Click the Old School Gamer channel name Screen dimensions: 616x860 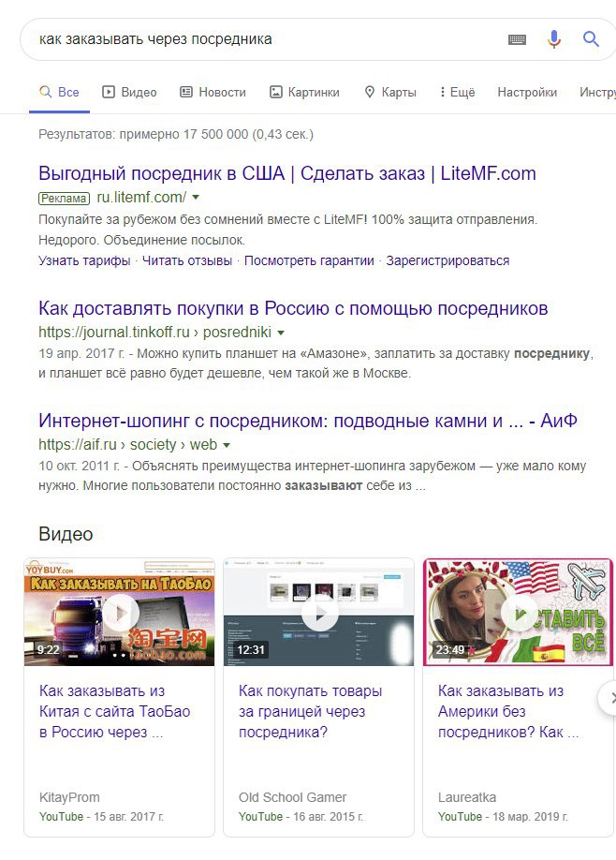click(x=293, y=797)
